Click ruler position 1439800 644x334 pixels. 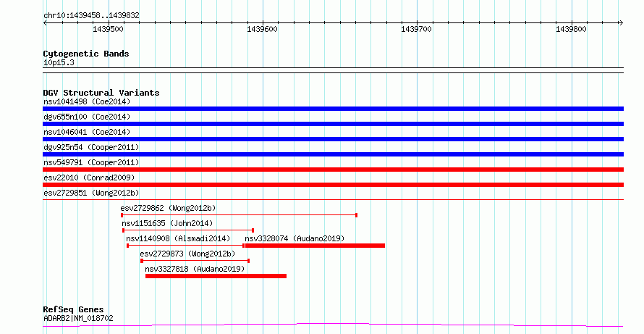pyautogui.click(x=571, y=29)
